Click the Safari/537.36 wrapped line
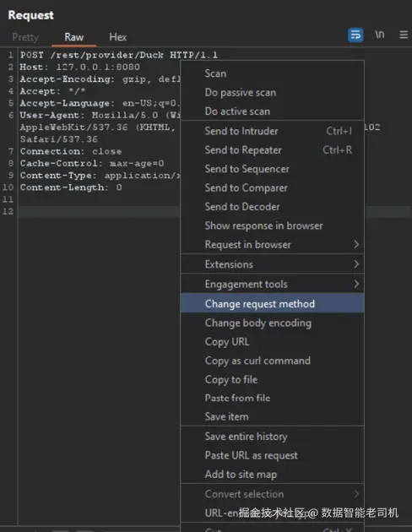 pos(58,139)
